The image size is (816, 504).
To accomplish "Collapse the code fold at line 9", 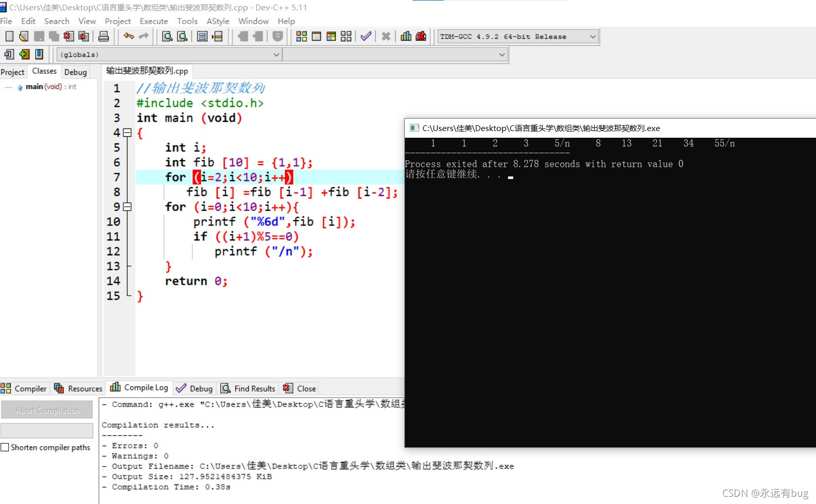I will pyautogui.click(x=127, y=207).
